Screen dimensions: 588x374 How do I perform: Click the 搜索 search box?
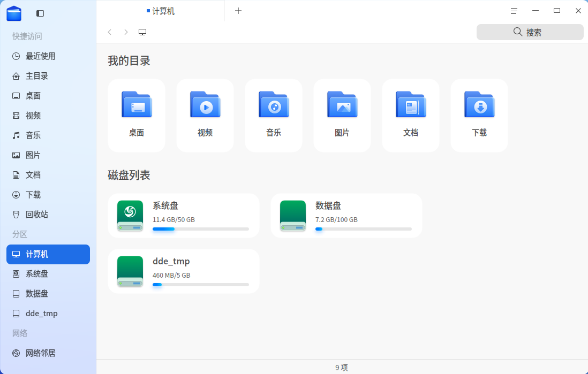(530, 32)
